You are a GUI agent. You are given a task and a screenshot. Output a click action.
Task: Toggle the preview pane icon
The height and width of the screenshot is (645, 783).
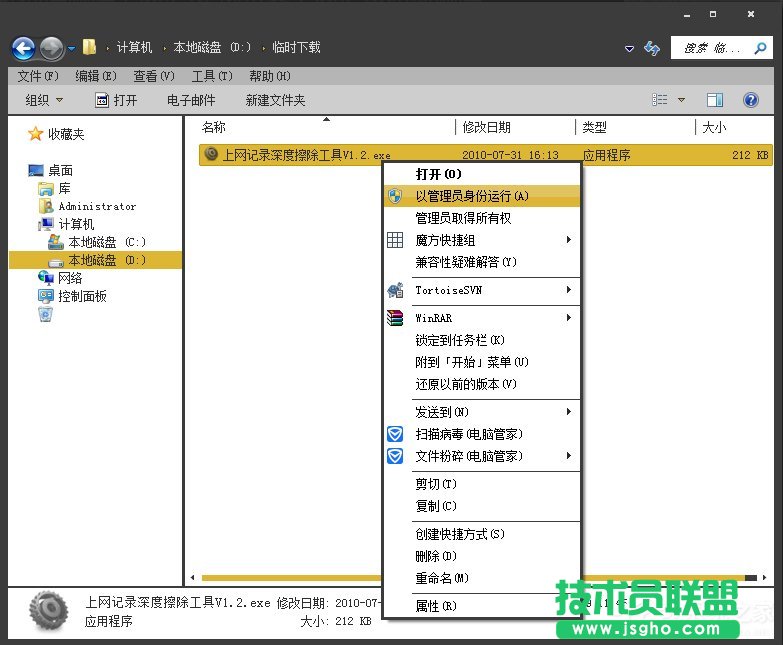[x=715, y=100]
